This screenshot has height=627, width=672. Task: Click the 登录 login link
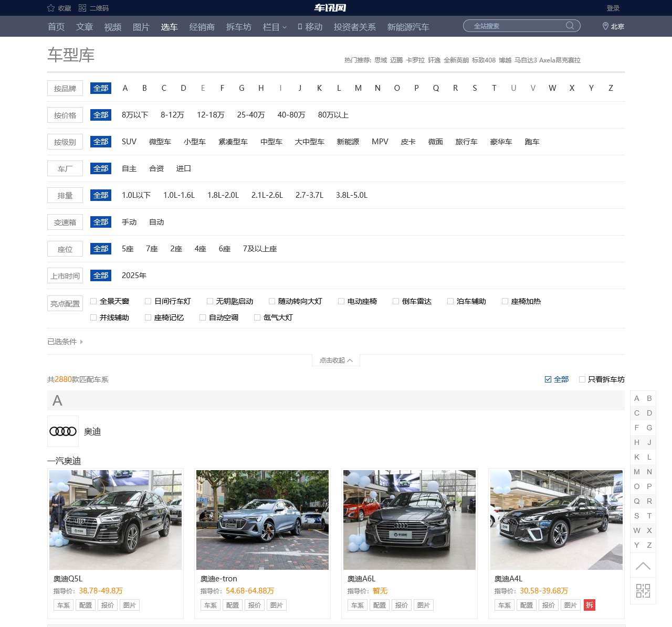click(613, 8)
